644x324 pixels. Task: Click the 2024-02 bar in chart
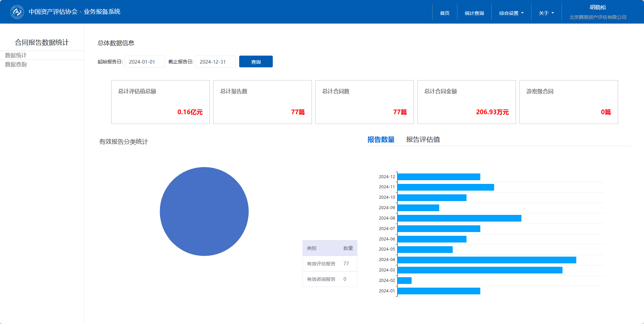click(x=405, y=281)
